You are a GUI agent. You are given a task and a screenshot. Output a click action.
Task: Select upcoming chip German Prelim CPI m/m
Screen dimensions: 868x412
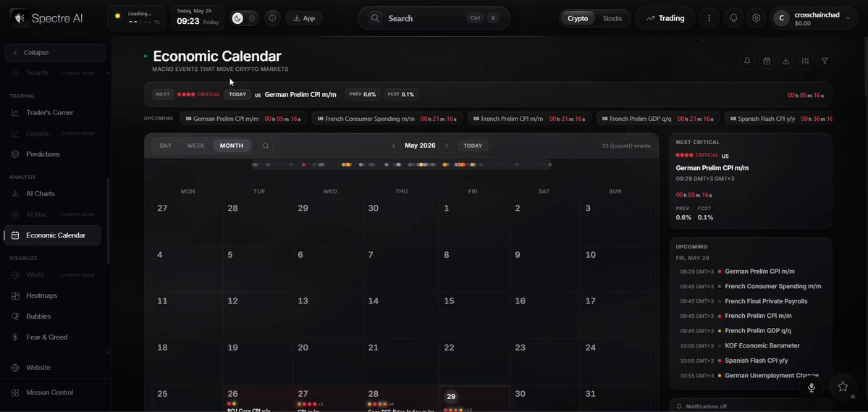point(243,119)
